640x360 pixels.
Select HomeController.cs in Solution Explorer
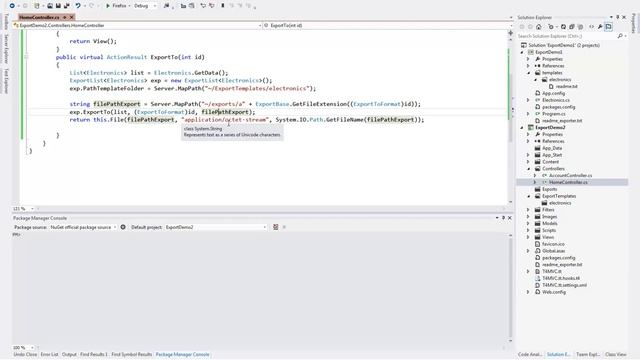[568, 182]
